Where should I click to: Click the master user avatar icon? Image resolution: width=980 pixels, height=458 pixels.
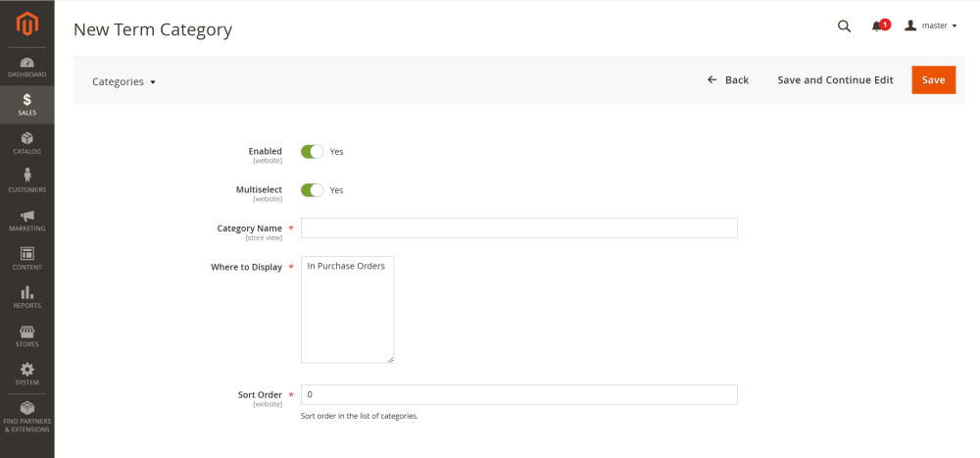[910, 25]
